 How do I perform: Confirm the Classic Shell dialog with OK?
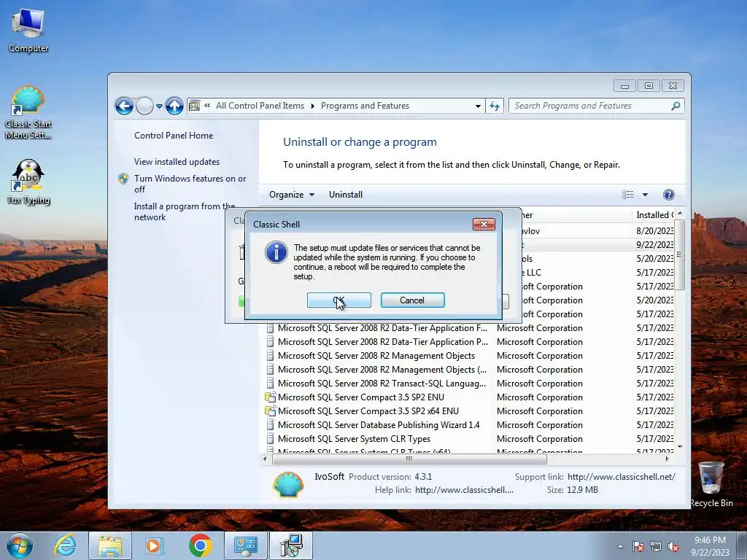[338, 300]
